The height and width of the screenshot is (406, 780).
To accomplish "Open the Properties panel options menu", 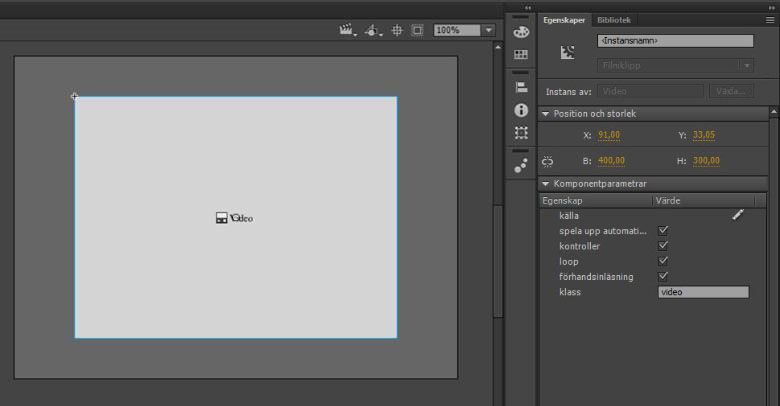I will [x=770, y=20].
